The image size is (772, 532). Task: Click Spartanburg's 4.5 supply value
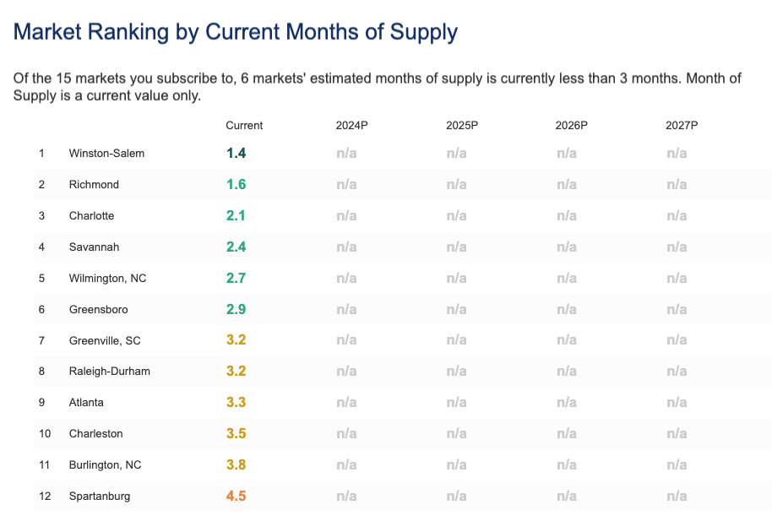click(x=236, y=497)
